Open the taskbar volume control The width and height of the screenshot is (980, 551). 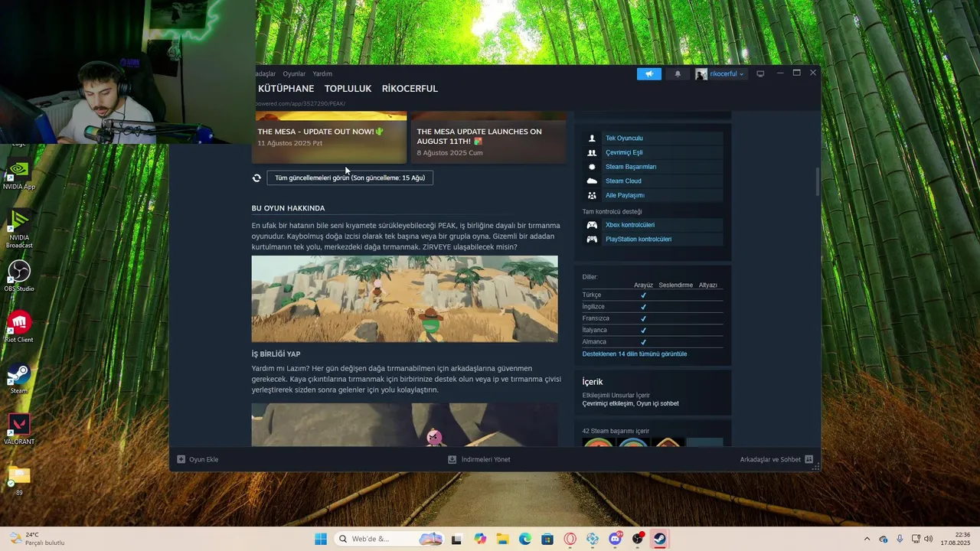(929, 539)
